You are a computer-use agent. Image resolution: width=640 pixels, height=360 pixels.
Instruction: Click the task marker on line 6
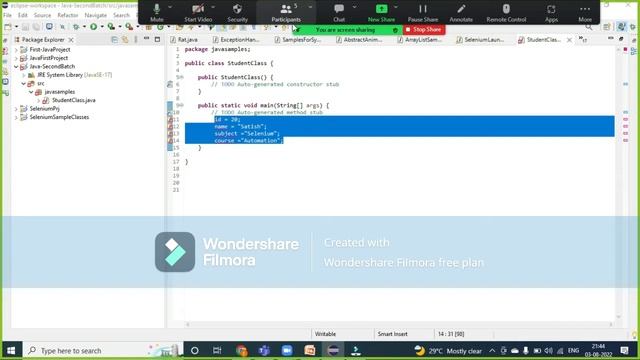point(170,84)
